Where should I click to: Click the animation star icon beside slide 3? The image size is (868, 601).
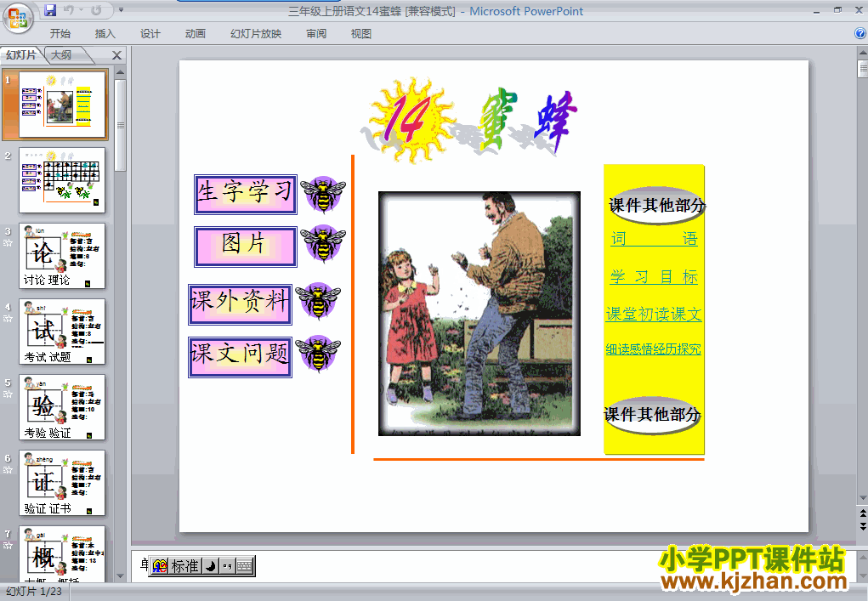[8, 242]
